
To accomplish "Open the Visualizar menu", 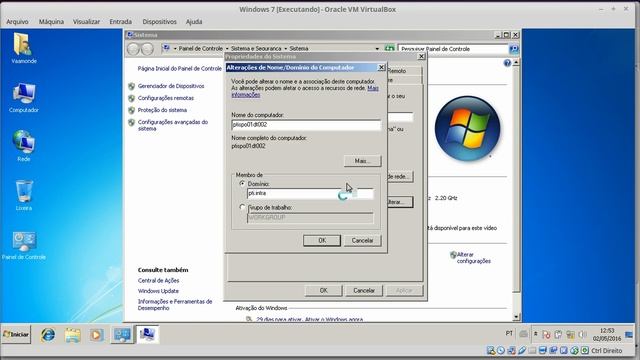I will click(86, 22).
